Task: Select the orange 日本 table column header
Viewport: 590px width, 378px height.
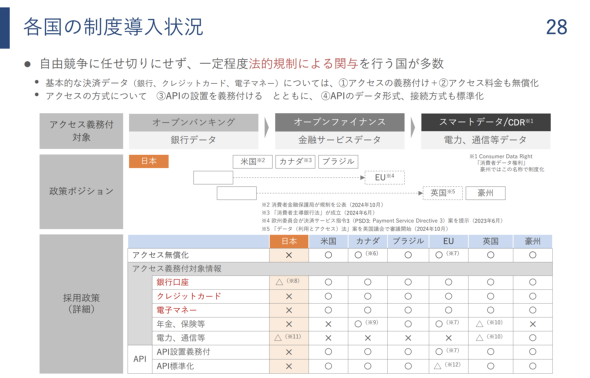Action: click(x=289, y=241)
